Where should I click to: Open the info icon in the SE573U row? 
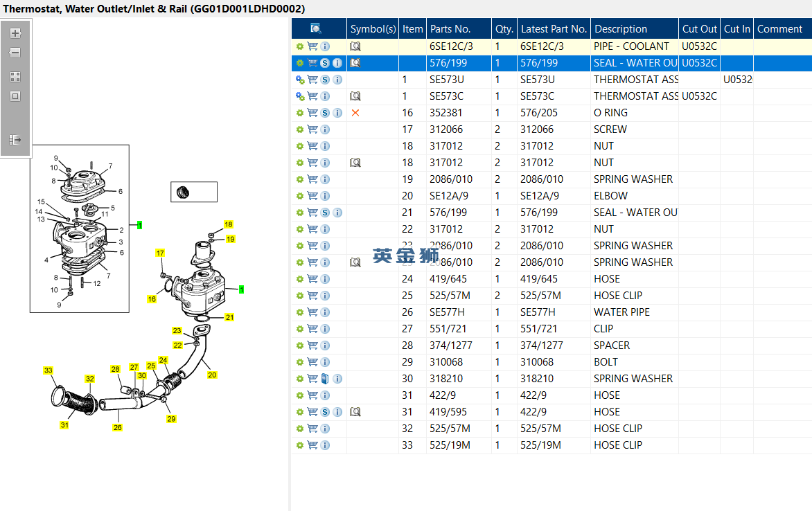click(337, 79)
